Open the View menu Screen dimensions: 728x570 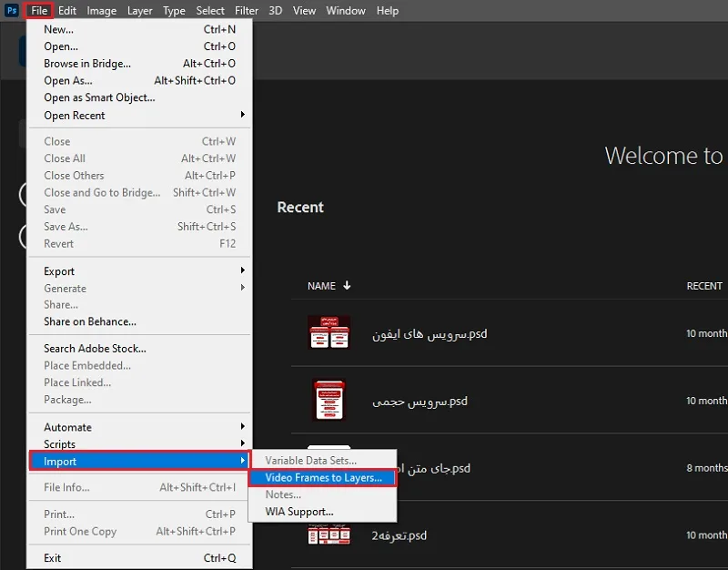304,10
